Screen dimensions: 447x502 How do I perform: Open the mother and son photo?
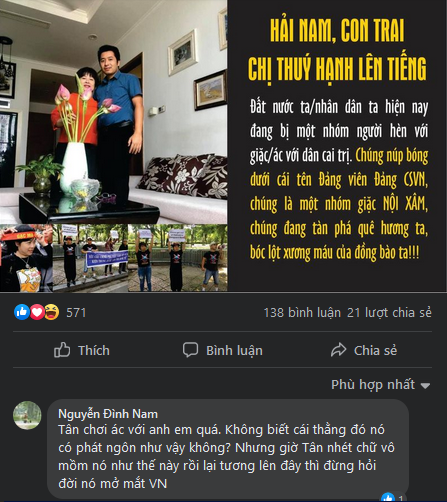114,112
